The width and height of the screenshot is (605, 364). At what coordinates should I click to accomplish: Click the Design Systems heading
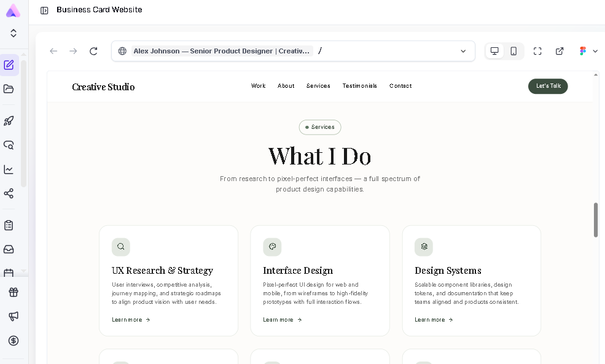click(448, 271)
